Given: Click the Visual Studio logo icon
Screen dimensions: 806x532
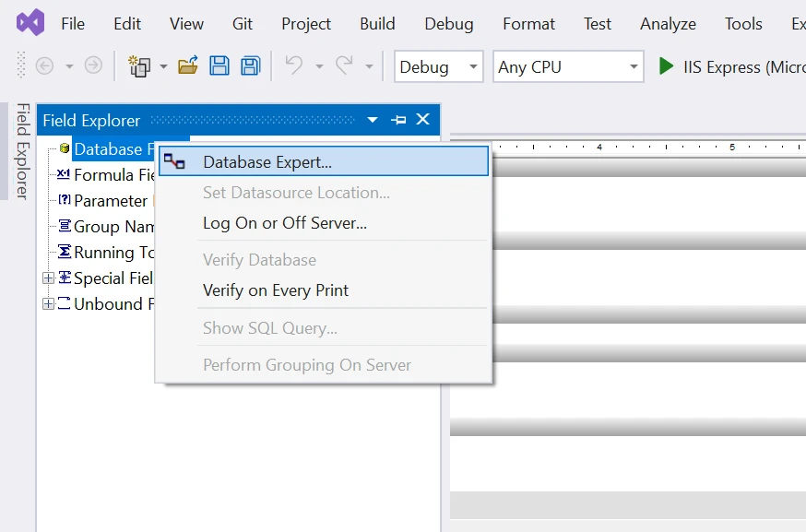Looking at the screenshot, I should (30, 23).
